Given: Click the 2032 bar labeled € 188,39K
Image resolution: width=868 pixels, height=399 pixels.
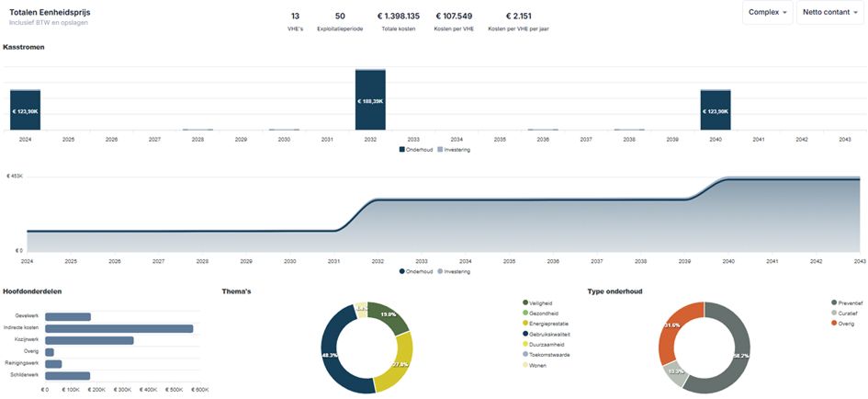Looking at the screenshot, I should pos(370,100).
